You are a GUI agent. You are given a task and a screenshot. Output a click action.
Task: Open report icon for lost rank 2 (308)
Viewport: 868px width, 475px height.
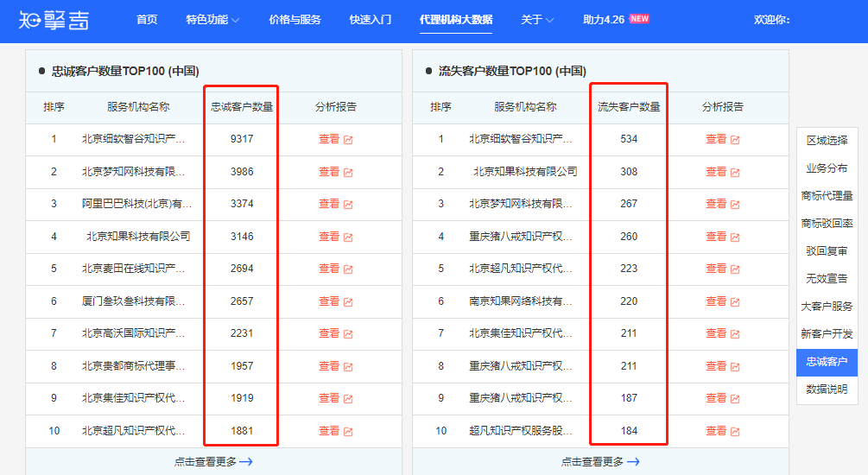coord(735,172)
